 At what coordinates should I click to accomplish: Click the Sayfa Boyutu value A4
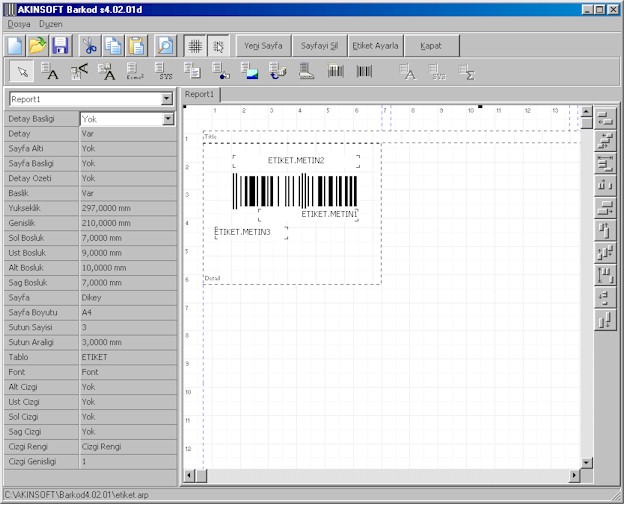[x=128, y=312]
